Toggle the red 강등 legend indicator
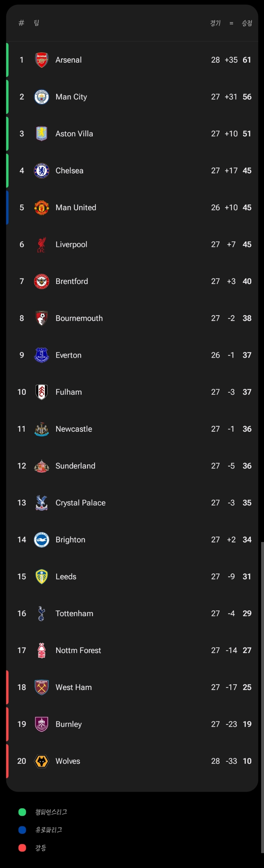264x868 pixels. tap(22, 848)
